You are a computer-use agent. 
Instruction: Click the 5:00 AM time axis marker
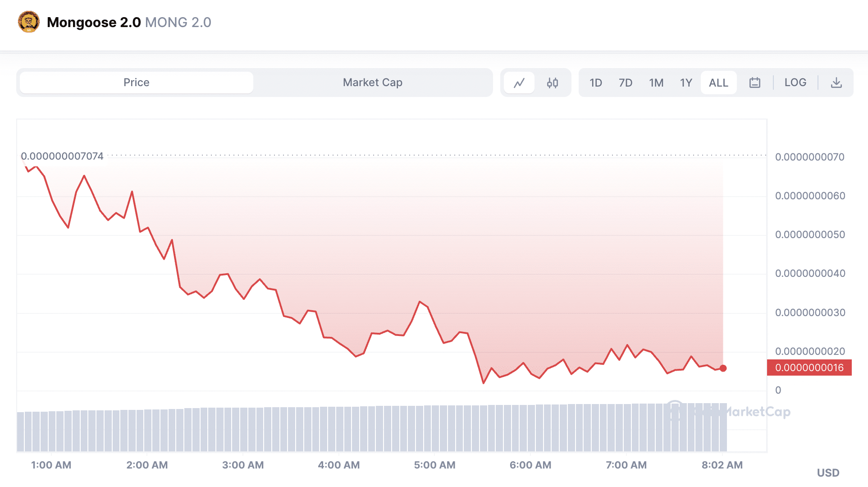pyautogui.click(x=434, y=465)
